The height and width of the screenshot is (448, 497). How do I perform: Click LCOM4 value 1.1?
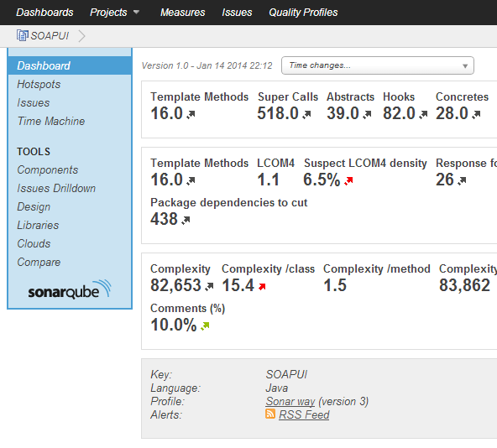click(x=268, y=180)
